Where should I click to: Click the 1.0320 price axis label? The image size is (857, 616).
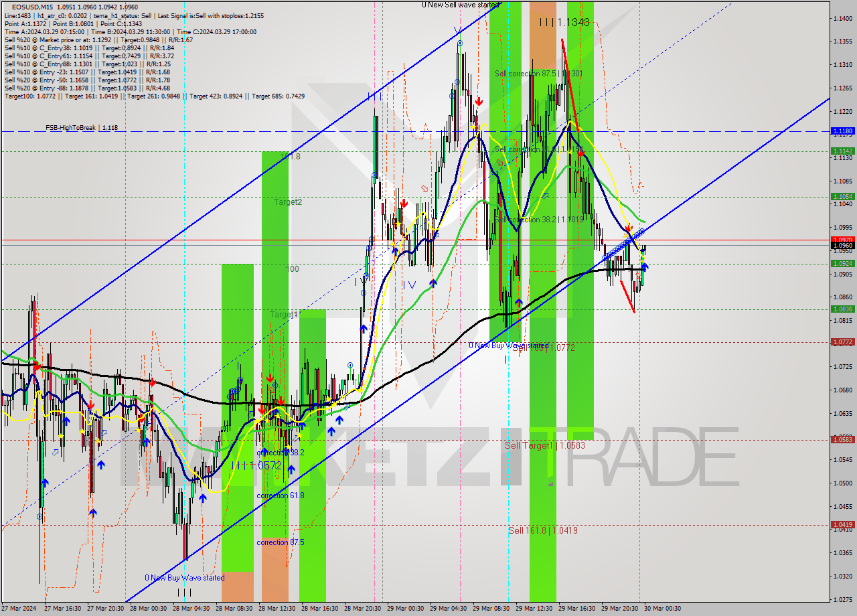click(842, 576)
